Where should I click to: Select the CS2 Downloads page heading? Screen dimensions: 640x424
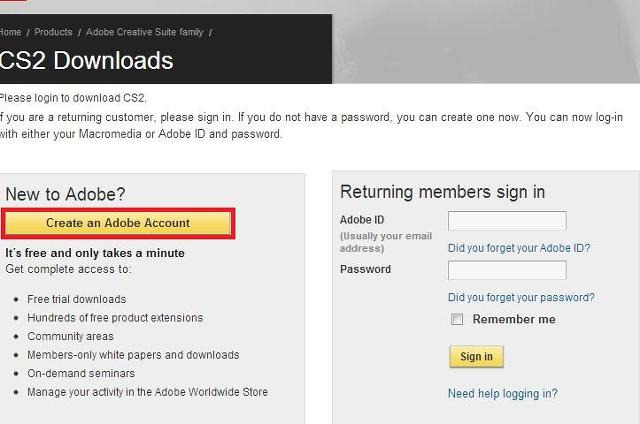86,60
